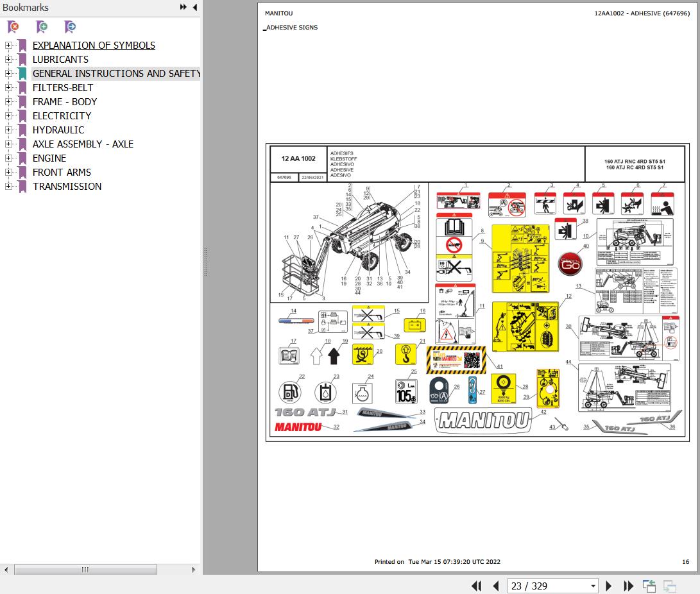The image size is (700, 594).
Task: Open the FILTERS-BELT bookmark
Action: (x=62, y=87)
